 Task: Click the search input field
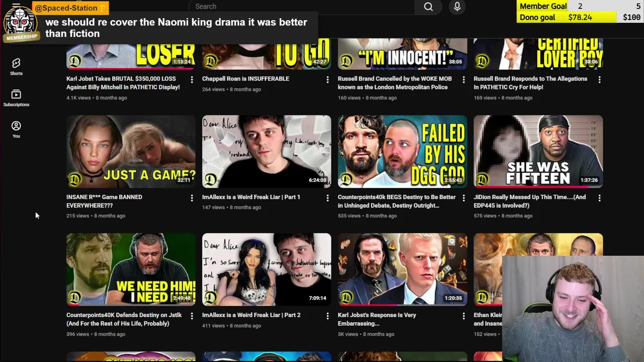(x=301, y=7)
